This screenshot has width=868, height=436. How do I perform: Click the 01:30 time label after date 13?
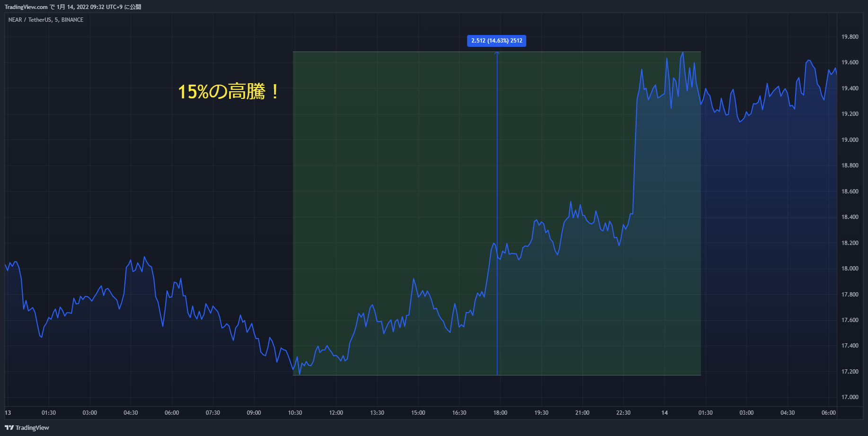pyautogui.click(x=49, y=413)
